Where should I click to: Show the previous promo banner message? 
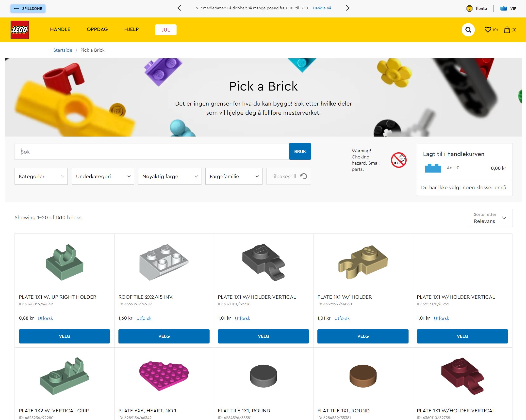(x=179, y=8)
